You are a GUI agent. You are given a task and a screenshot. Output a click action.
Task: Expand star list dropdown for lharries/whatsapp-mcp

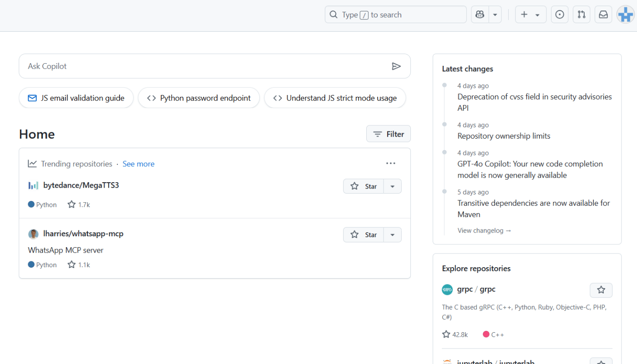pos(393,235)
